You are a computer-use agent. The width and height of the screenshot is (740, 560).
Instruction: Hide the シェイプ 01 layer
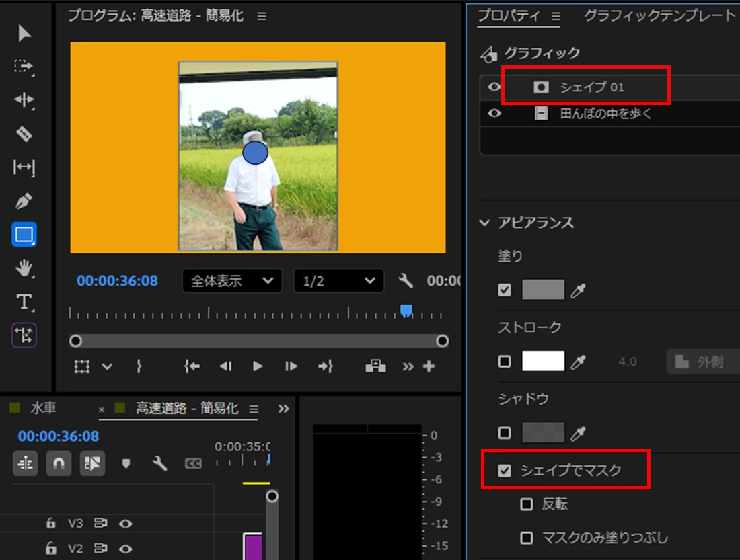tap(494, 87)
